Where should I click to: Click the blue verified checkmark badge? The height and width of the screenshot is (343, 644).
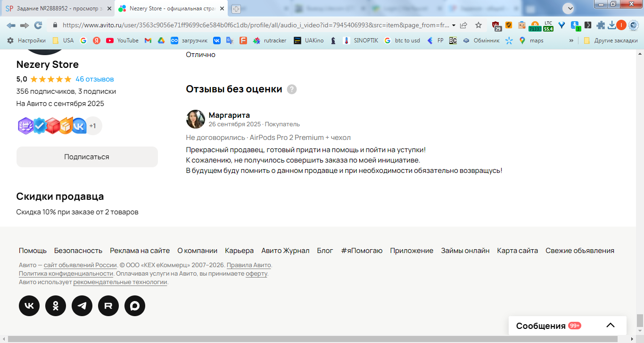[39, 126]
